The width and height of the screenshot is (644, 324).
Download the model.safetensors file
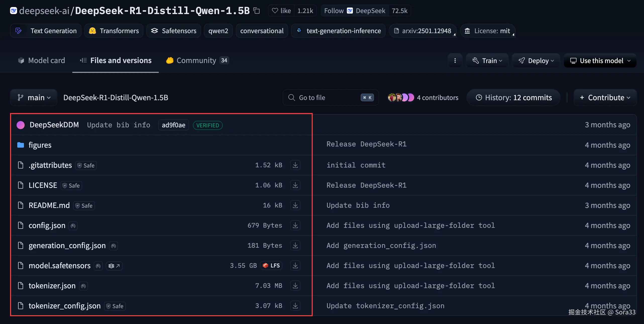point(295,266)
